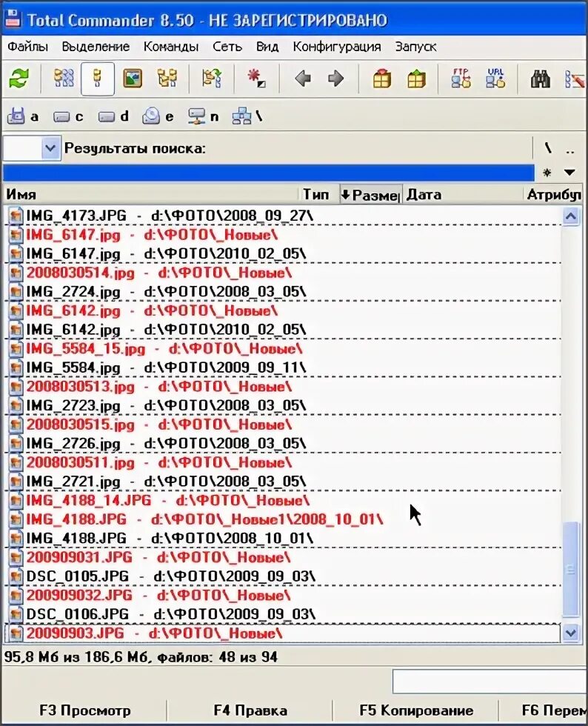
Task: Select file DSC_0106.JPG
Action: [171, 614]
